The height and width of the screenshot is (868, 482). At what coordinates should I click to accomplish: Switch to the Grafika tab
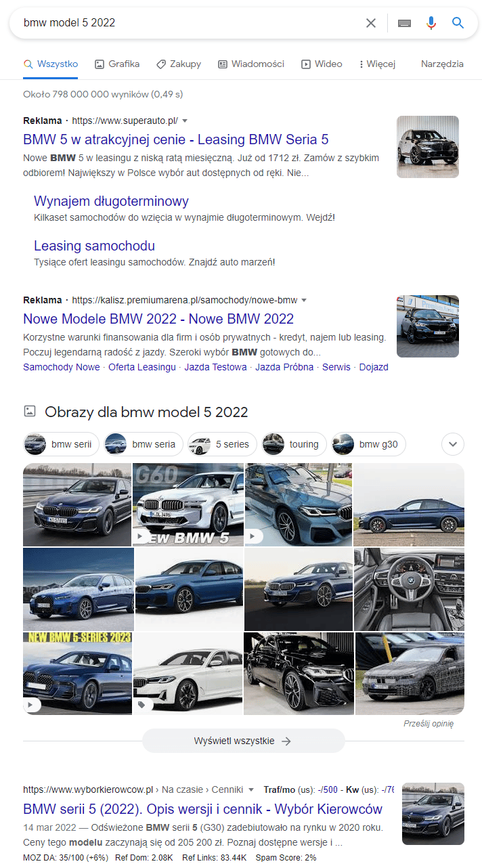point(117,64)
